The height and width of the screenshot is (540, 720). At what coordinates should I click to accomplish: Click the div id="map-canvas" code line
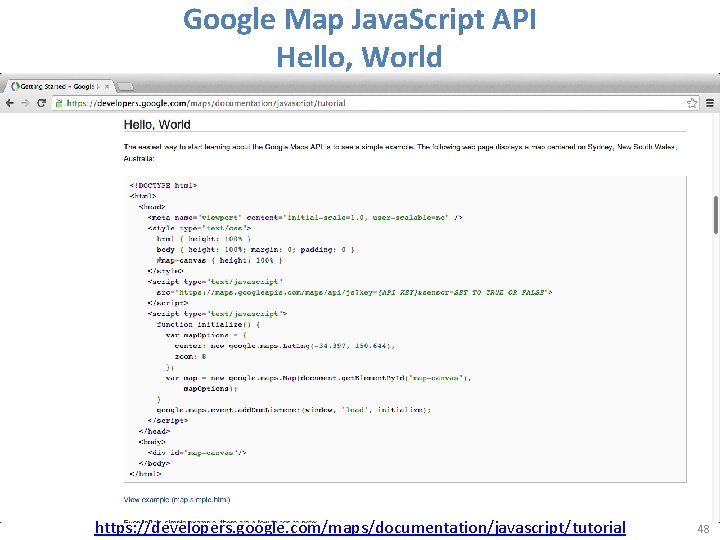pos(197,453)
